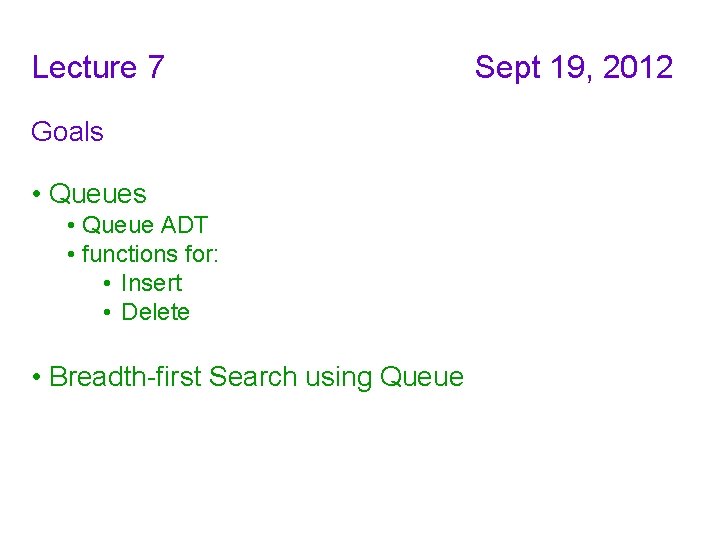
Task: Click the bullet dot before "Queue ADT"
Action: click(71, 225)
